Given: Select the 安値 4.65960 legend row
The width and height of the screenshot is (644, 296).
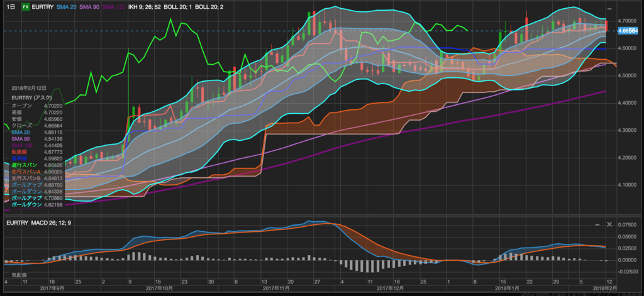Looking at the screenshot, I should point(37,119).
